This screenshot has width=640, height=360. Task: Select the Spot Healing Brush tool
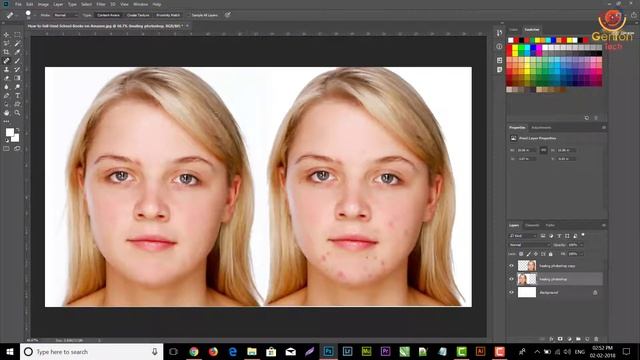6,61
